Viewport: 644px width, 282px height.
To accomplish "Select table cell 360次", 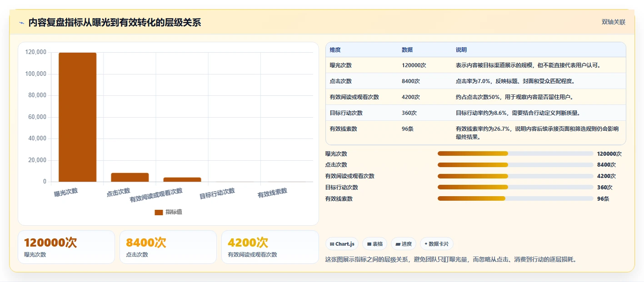I will 409,113.
